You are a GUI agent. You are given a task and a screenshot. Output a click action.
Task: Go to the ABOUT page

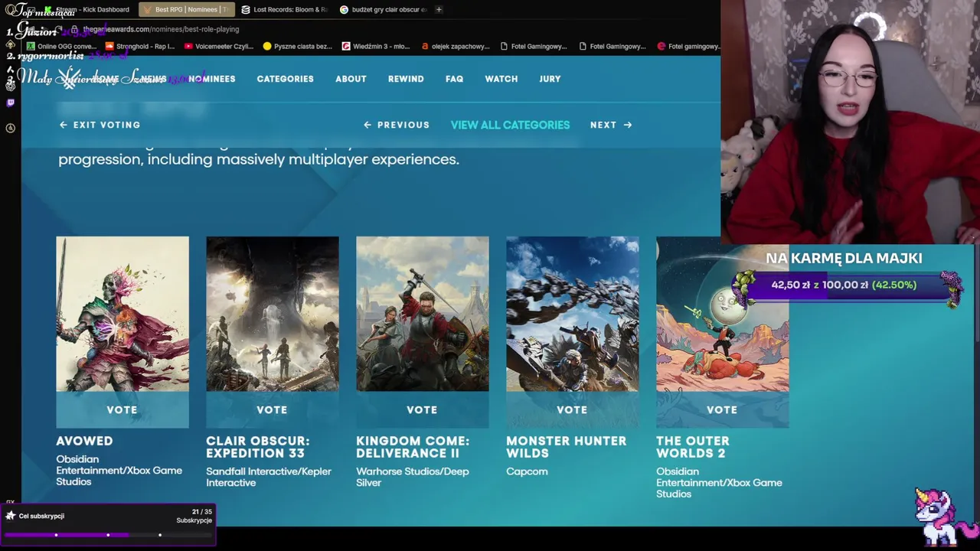(x=351, y=79)
